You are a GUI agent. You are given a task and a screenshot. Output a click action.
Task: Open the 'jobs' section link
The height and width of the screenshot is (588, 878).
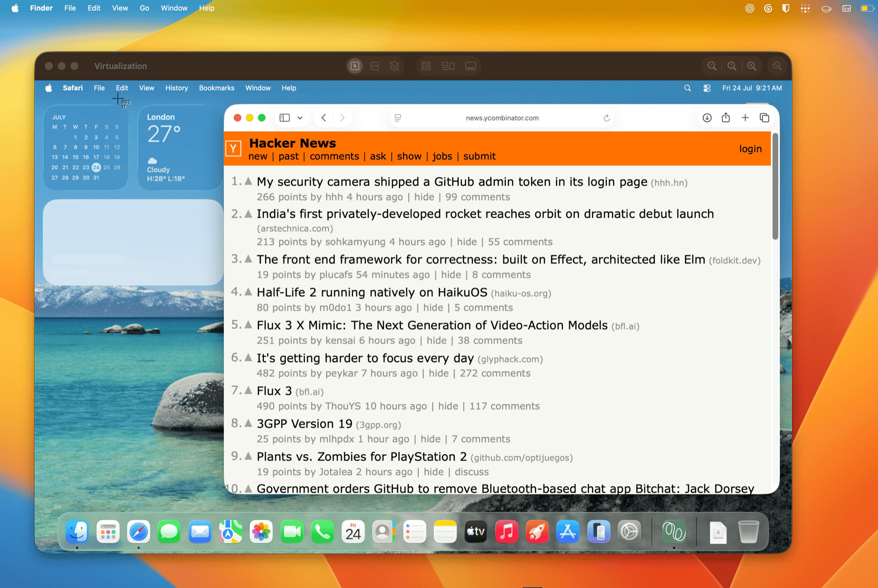click(442, 156)
